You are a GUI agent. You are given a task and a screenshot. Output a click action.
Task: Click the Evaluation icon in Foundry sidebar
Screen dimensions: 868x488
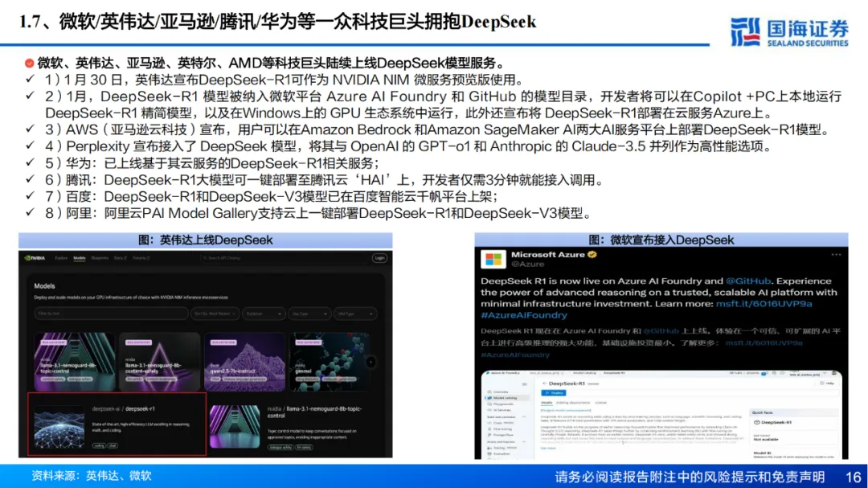[x=489, y=453]
